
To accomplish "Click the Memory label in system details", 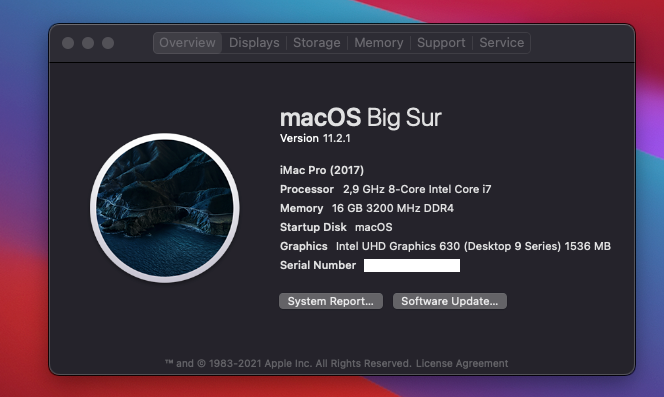I will tap(302, 208).
